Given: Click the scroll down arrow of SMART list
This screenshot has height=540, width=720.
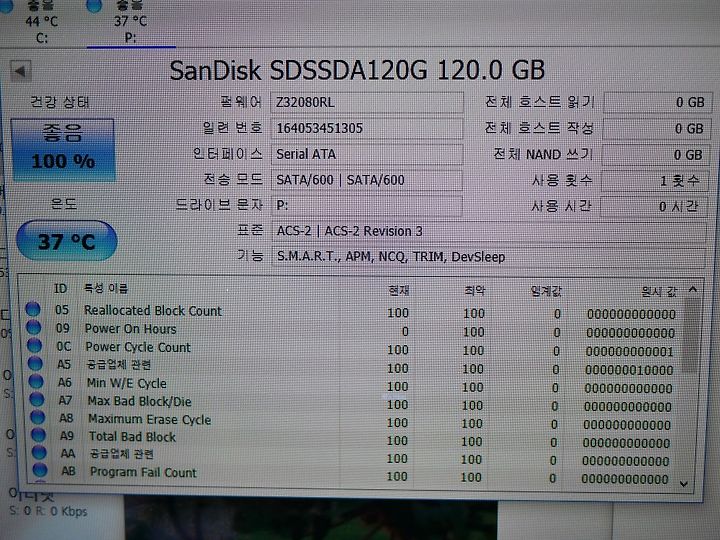Looking at the screenshot, I should tap(684, 484).
